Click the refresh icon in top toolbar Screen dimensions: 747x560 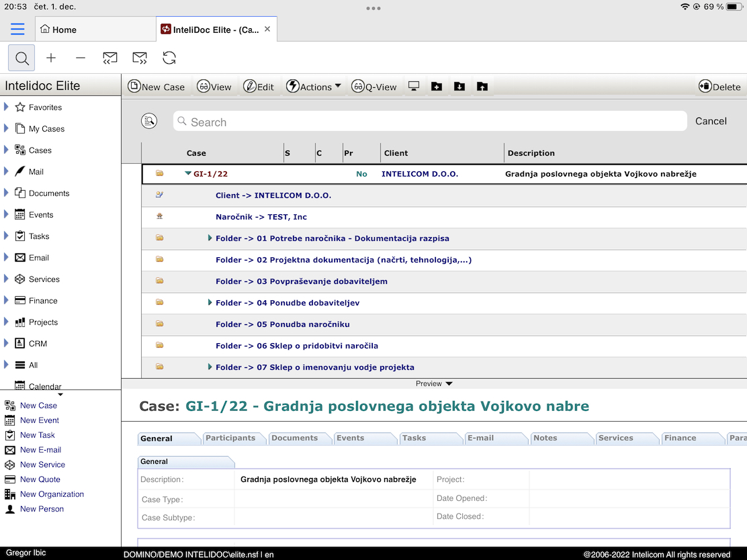[169, 58]
